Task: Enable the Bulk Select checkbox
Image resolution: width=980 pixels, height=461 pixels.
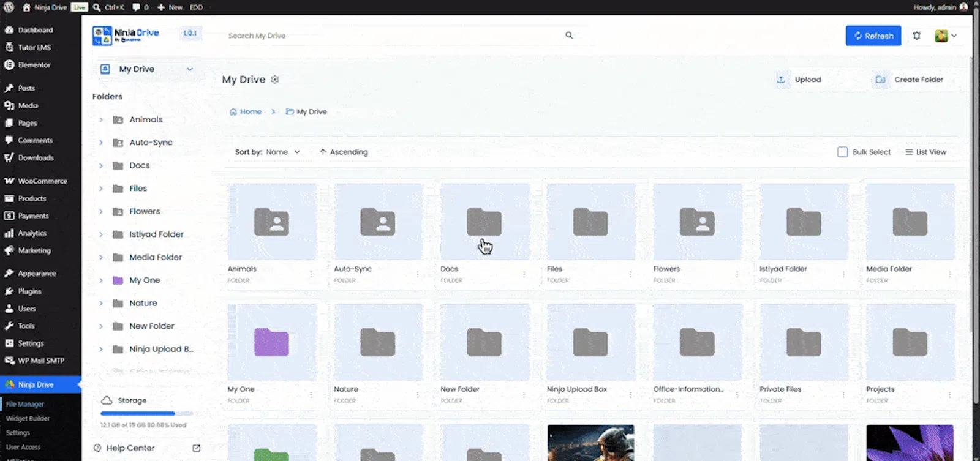Action: point(842,152)
